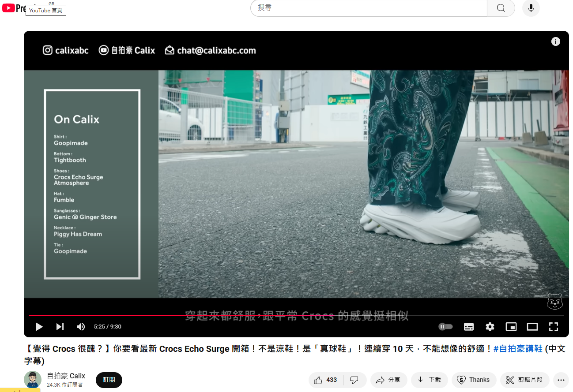
Task: Open the #自拍豪講鞋 hashtag link
Action: [518, 349]
